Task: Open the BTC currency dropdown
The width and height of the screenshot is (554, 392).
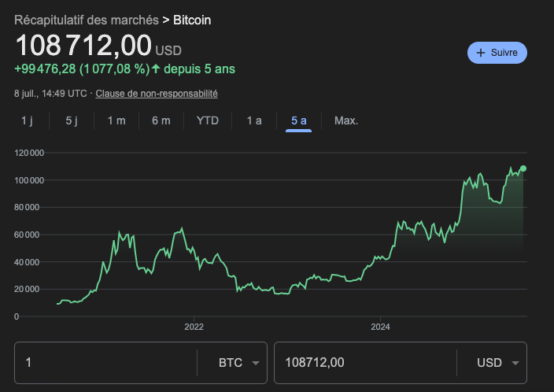Action: click(x=239, y=363)
